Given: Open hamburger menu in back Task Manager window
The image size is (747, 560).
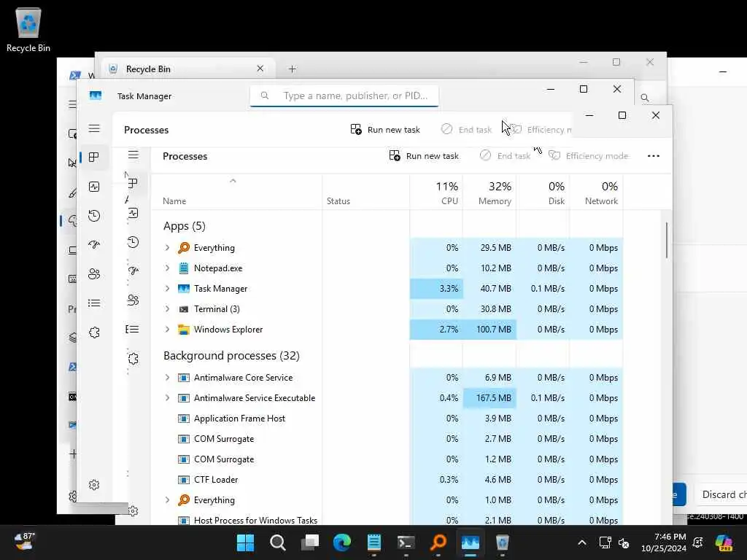Looking at the screenshot, I should [x=94, y=128].
